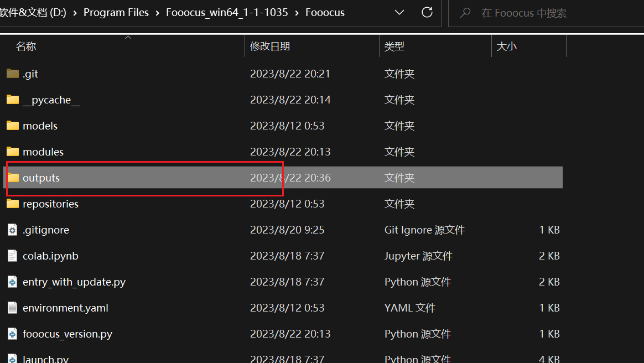Screen dimensions: 644x363
Task: Navigate to Program Files breadcrumb
Action: coord(116,13)
